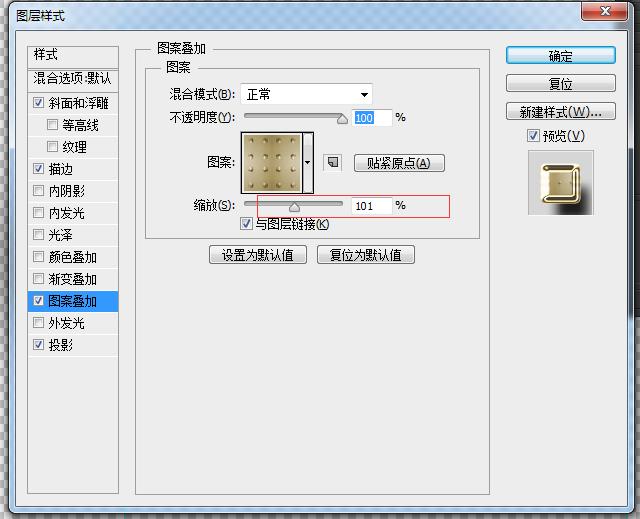Toggle the 斜面和浮雕 checkbox
This screenshot has height=519, width=640.
38,102
